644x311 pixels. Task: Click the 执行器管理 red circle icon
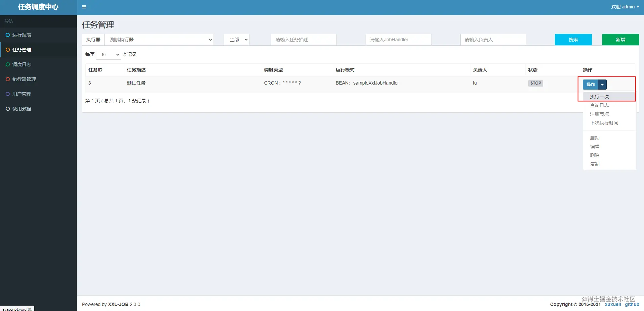coord(8,79)
